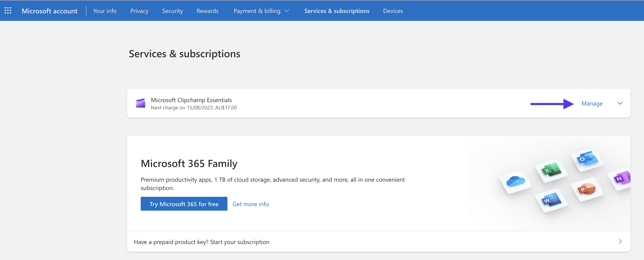
Task: Click the Devices navigation item
Action: [392, 10]
